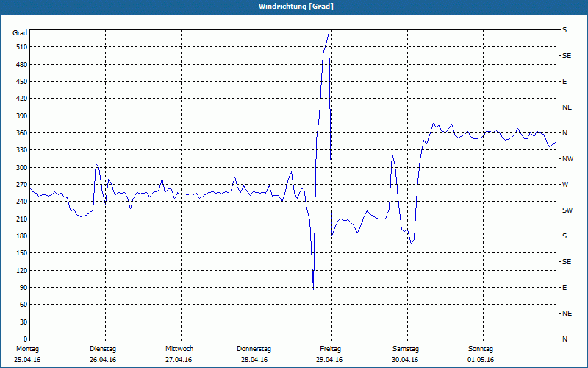The image size is (588, 368).
Task: Click the E compass label beside the 450 gridline
Action: [564, 82]
